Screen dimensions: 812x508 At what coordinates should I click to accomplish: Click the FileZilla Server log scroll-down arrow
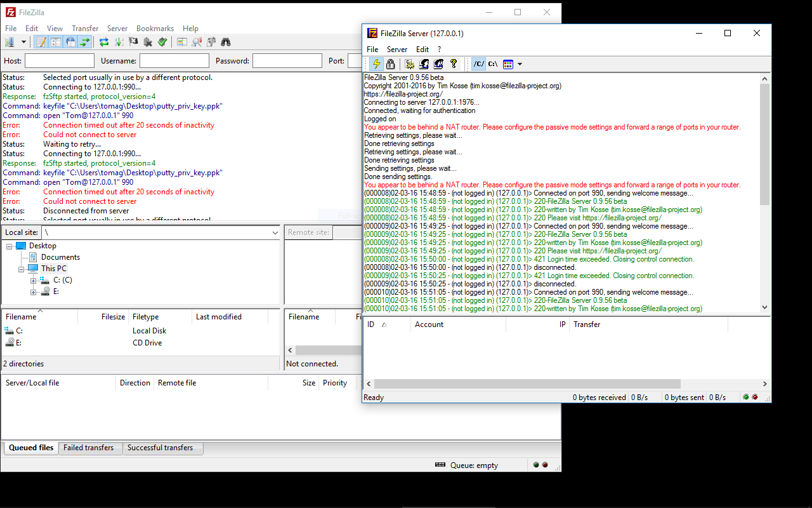click(x=764, y=307)
